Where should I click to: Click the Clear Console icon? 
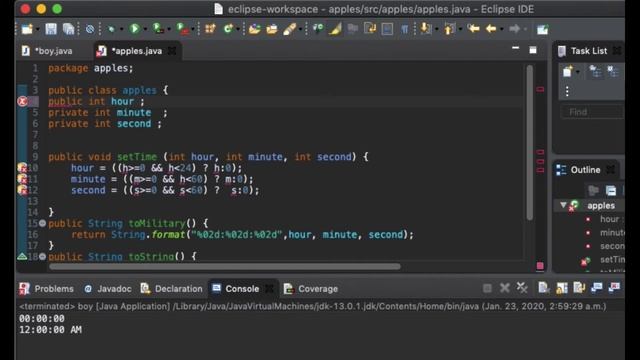pyautogui.click(x=544, y=288)
